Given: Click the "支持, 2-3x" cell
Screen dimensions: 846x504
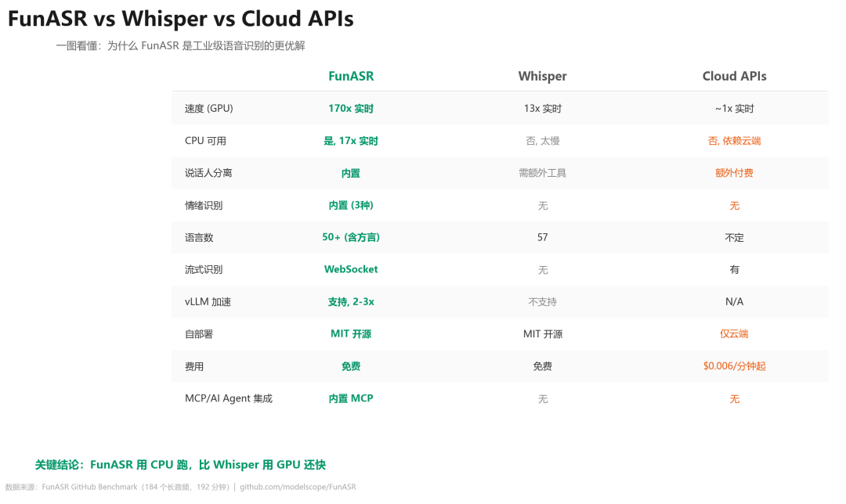Looking at the screenshot, I should coord(351,302).
